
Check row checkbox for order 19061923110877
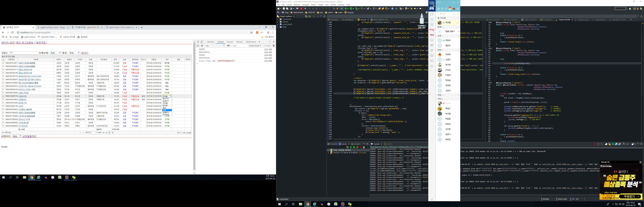(3, 63)
